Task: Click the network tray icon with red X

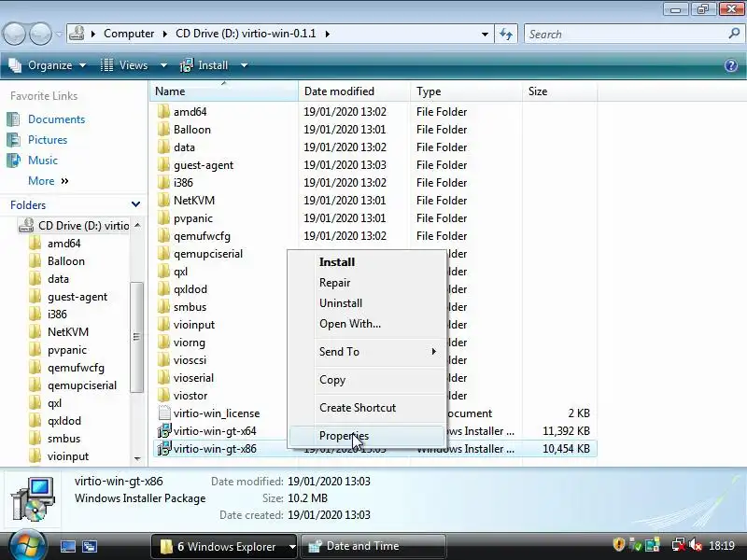Action: [x=678, y=545]
